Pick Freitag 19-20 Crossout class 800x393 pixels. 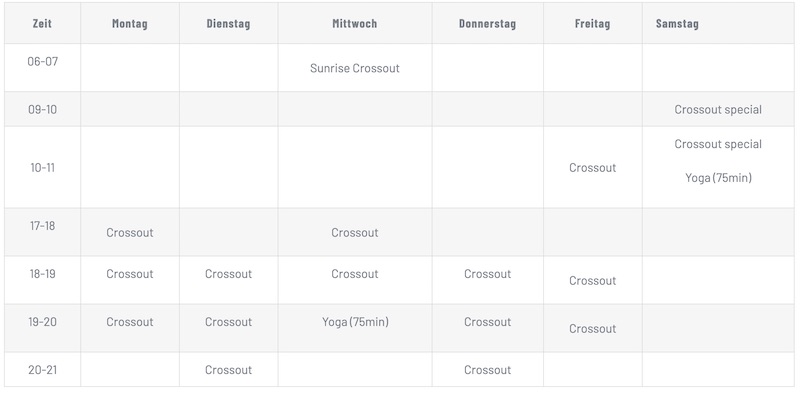click(x=592, y=329)
